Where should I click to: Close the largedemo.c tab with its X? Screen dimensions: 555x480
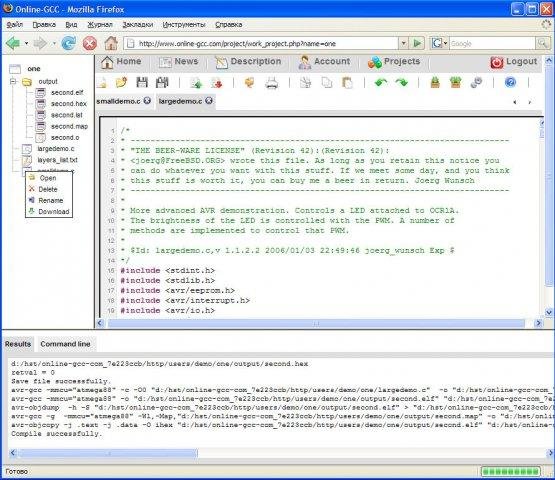click(209, 101)
